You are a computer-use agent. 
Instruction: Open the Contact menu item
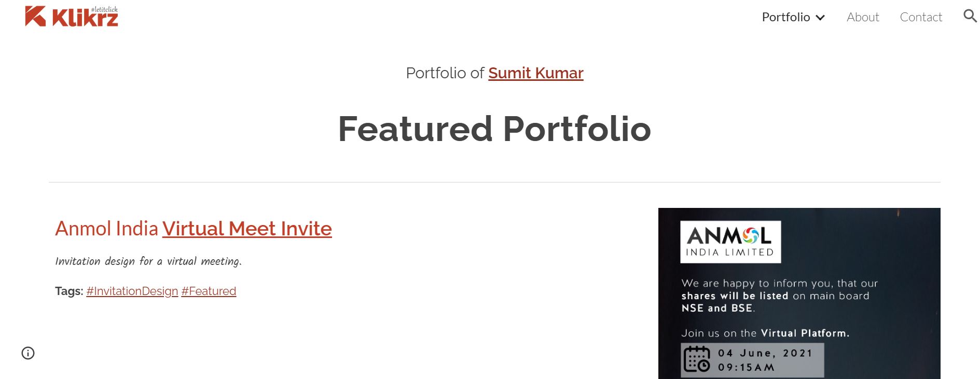tap(921, 17)
